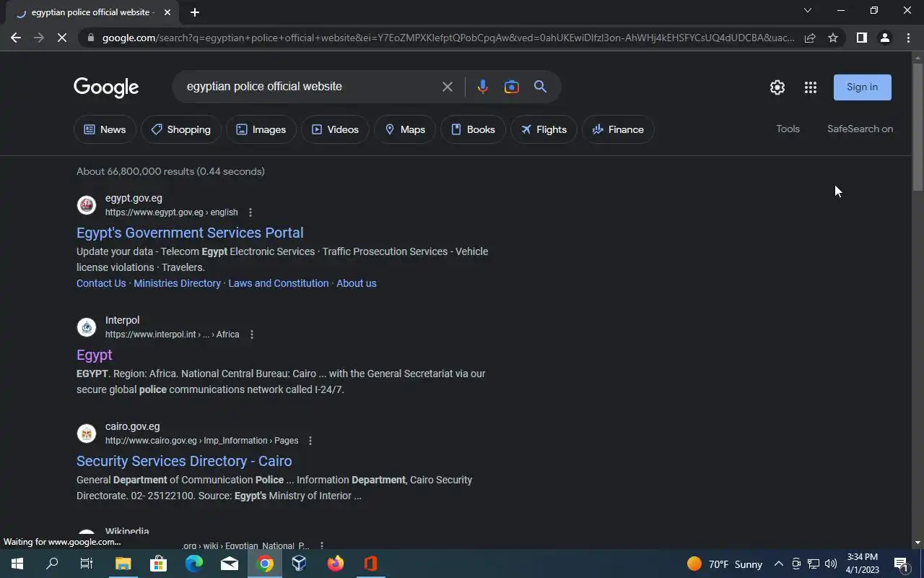Screen dimensions: 924x578
Task: Open volume control in tray
Action: [x=831, y=564]
